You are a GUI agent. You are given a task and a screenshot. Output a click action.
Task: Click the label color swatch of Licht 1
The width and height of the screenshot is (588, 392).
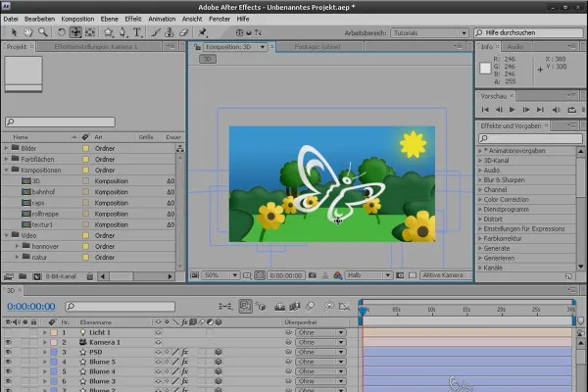(54, 332)
